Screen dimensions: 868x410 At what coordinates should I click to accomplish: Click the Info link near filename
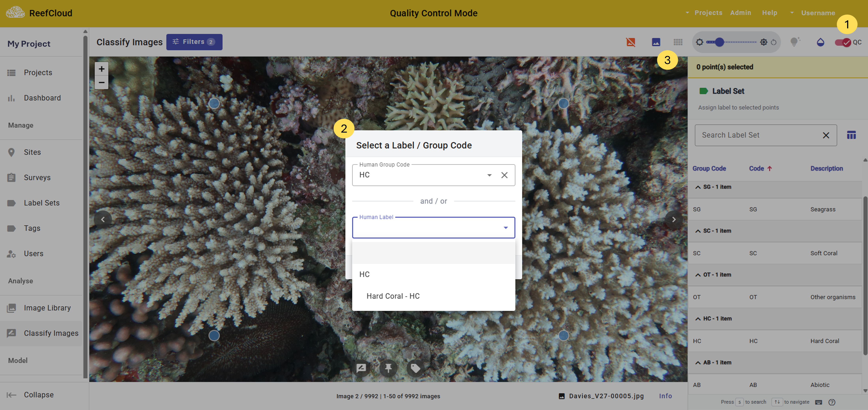[x=665, y=396]
